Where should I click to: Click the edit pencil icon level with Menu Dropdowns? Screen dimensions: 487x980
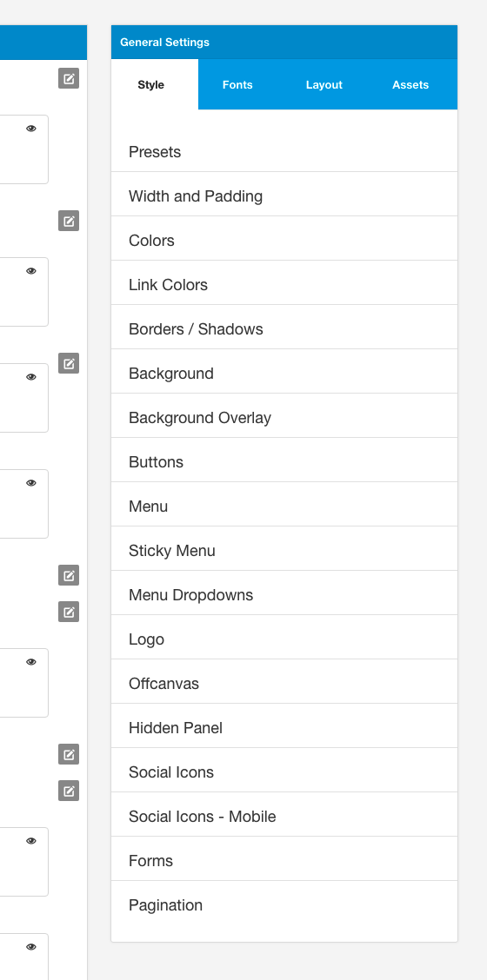[69, 575]
